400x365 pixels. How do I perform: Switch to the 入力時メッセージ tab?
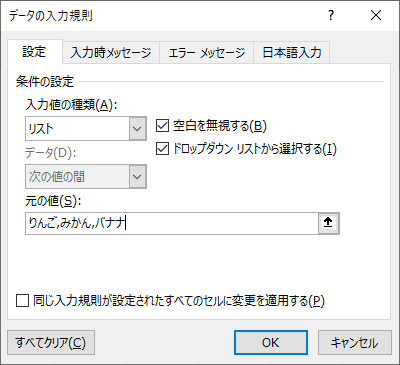click(x=111, y=52)
